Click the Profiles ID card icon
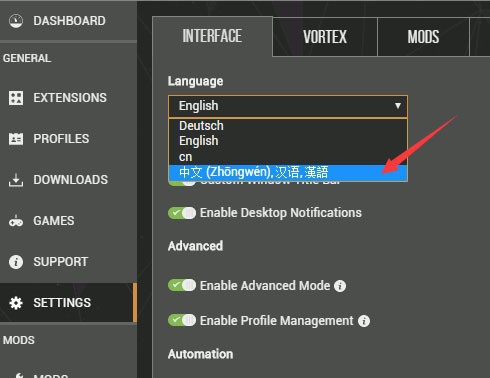This screenshot has height=378, width=490. pyautogui.click(x=16, y=139)
